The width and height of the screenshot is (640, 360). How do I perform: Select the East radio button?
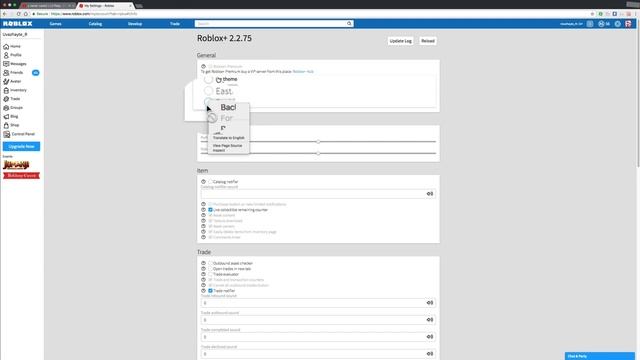tap(209, 91)
